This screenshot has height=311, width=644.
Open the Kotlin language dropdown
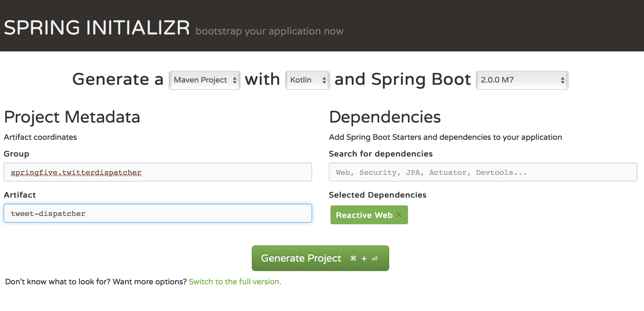pyautogui.click(x=307, y=80)
